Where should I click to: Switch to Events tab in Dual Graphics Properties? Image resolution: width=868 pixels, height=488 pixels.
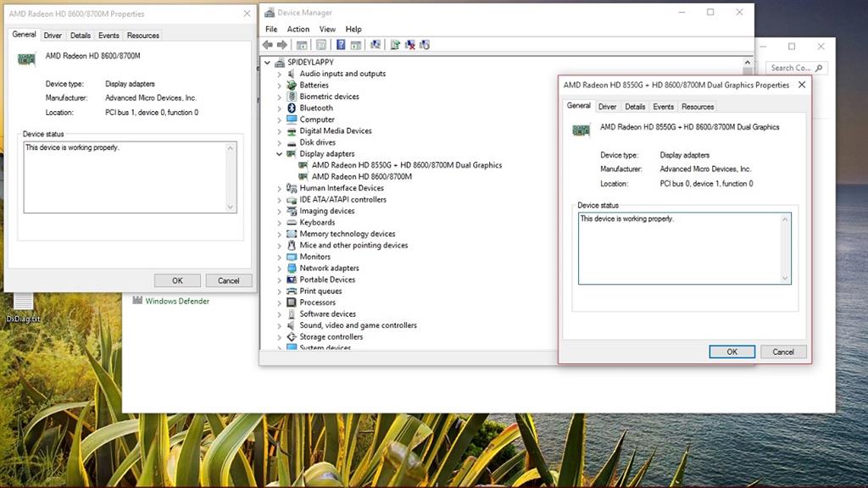pos(663,107)
